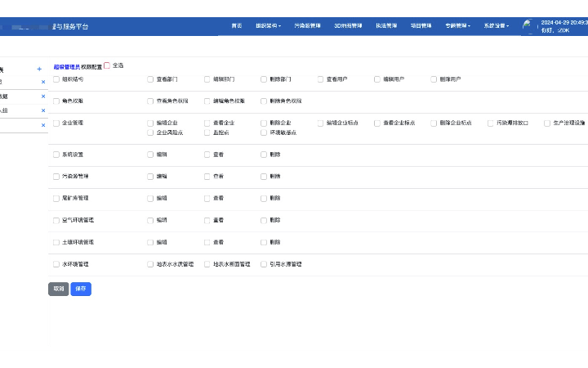Enable the 查看企业标点 permission
Viewport: 588px width, 368px height.
tap(377, 123)
